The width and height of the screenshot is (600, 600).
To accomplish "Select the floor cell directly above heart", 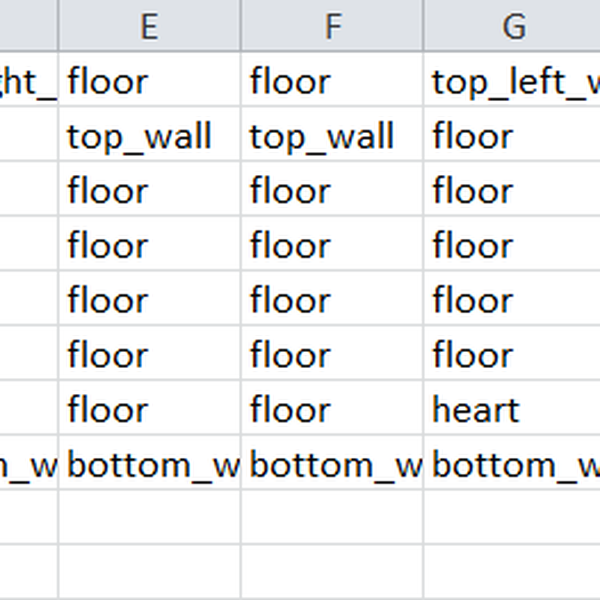I will tap(511, 355).
